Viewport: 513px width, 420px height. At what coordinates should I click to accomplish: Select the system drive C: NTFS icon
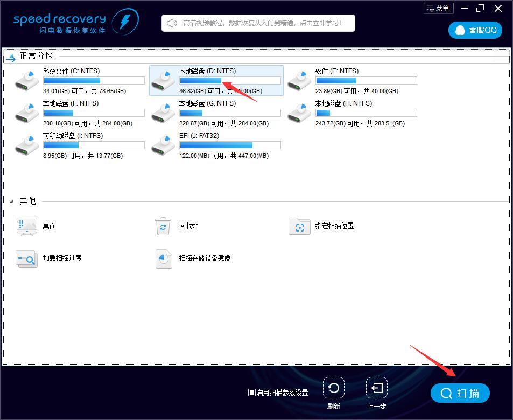coord(27,80)
